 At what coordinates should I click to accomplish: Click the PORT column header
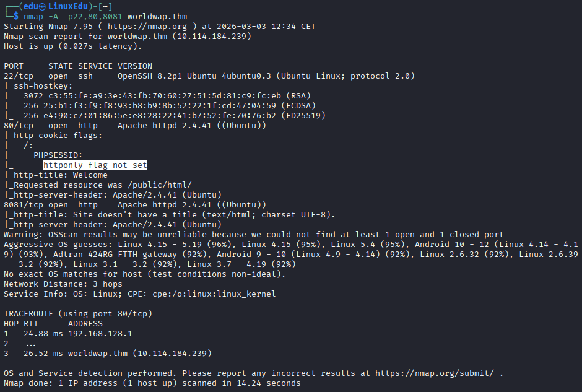tap(14, 66)
